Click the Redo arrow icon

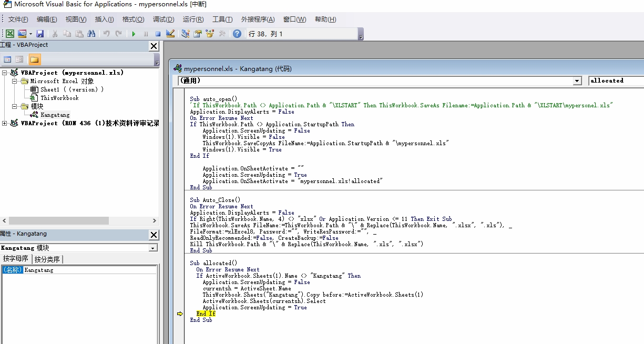tap(118, 34)
